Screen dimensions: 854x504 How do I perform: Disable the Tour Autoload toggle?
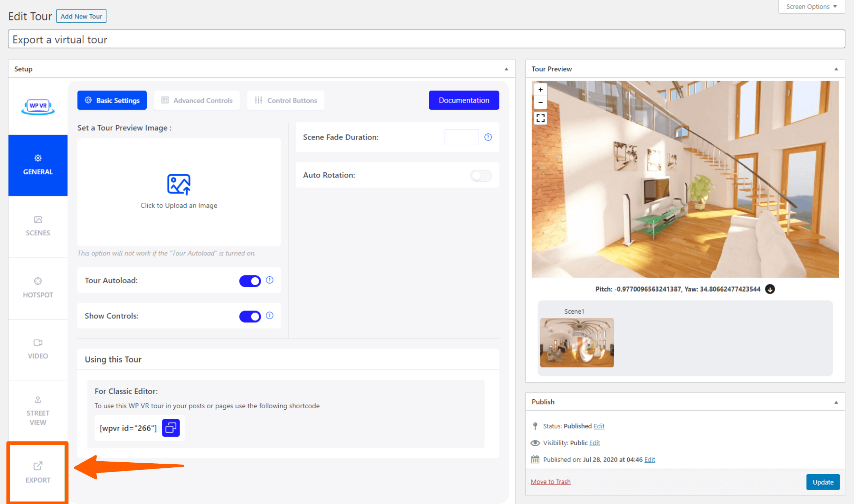coord(250,281)
